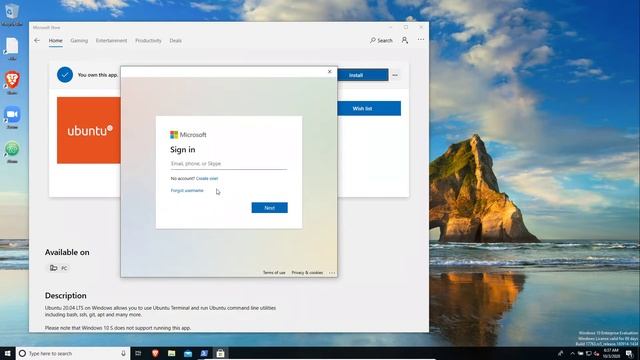The width and height of the screenshot is (640, 360).
Task: Open the blue app icon left of Store on taskbar
Action: [x=204, y=353]
